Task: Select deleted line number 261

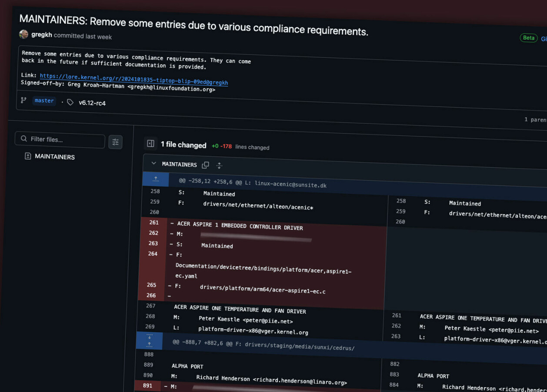Action: pyautogui.click(x=154, y=223)
